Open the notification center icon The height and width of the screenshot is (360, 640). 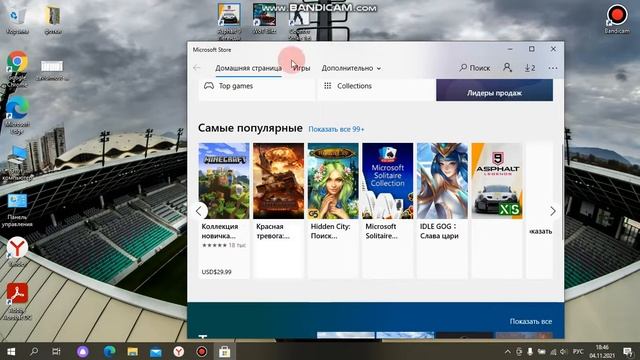point(627,351)
